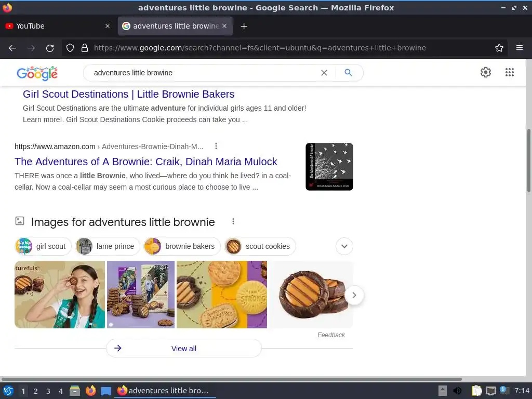
Task: Switch to workspace 2
Action: [35, 391]
